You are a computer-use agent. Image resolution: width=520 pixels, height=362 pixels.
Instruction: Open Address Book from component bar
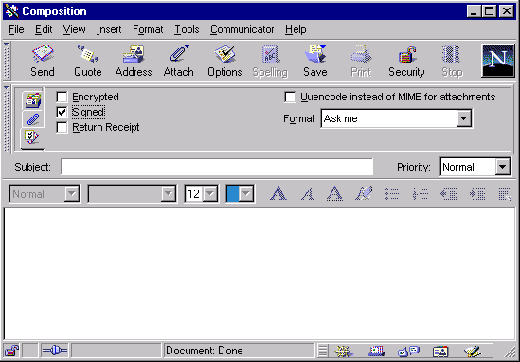pos(440,351)
